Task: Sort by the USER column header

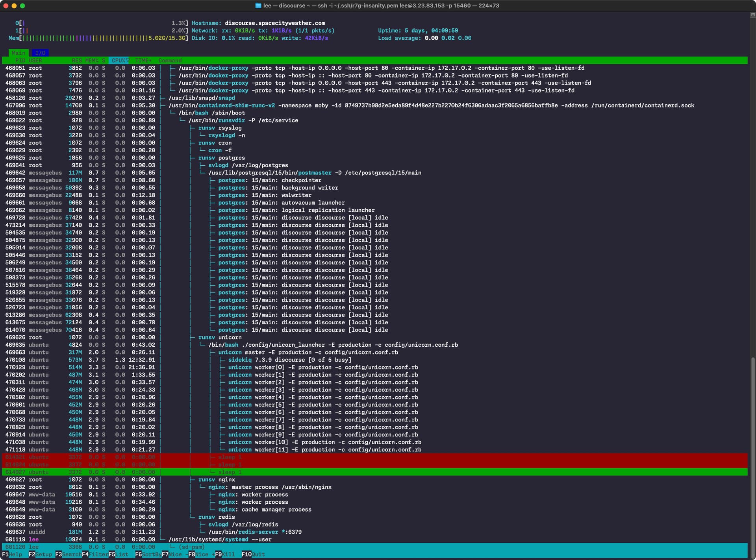Action: click(x=35, y=60)
